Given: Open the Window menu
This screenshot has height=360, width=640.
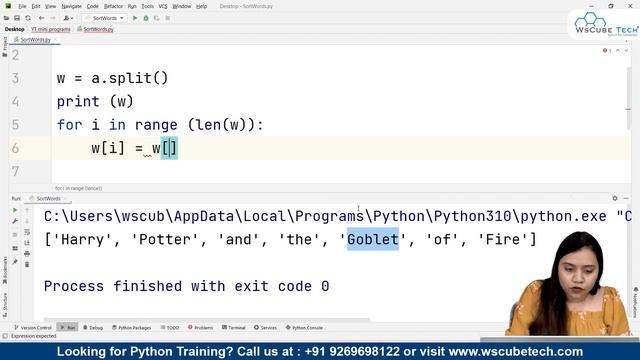Looking at the screenshot, I should click(x=182, y=6).
